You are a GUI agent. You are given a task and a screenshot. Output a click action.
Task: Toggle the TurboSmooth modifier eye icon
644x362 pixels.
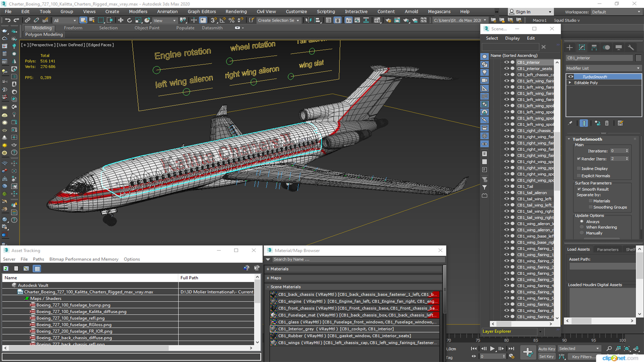click(571, 77)
